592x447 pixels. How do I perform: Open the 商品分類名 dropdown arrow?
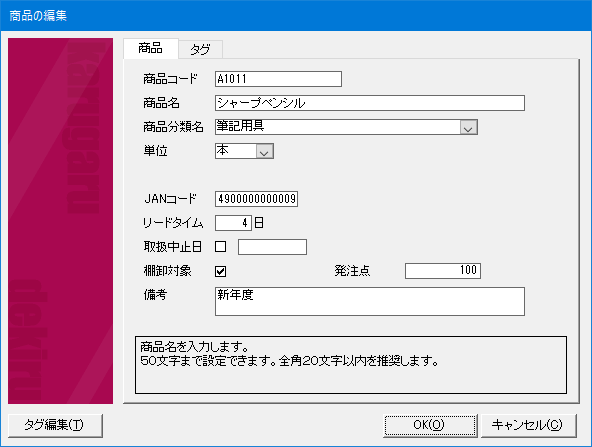coord(468,127)
